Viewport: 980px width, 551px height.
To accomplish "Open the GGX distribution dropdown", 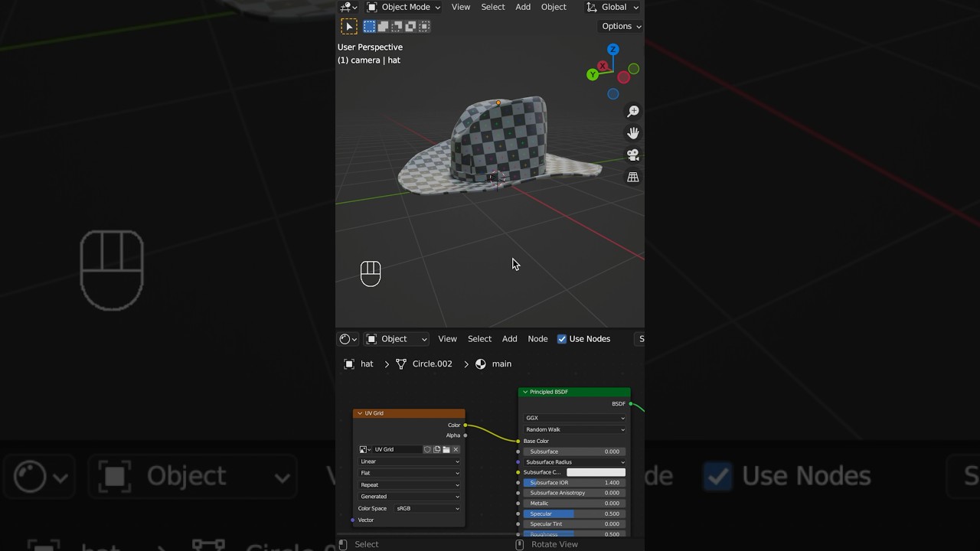I will [575, 419].
